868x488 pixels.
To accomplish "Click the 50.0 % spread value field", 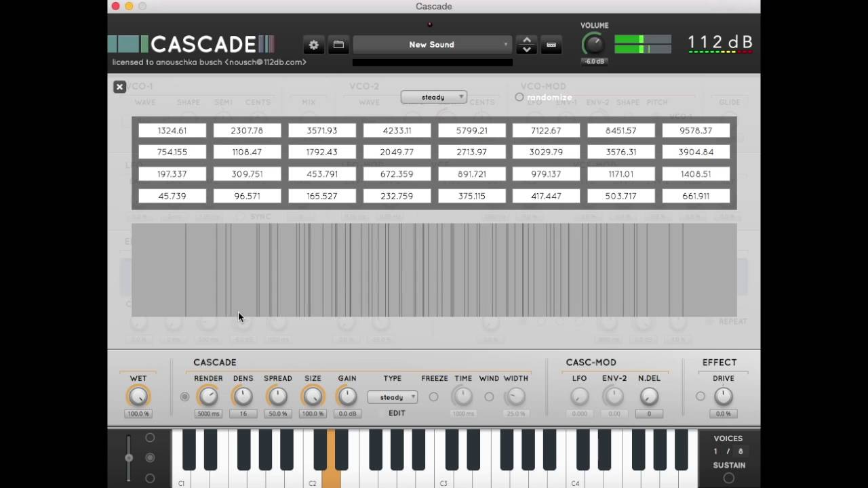I will (x=278, y=413).
